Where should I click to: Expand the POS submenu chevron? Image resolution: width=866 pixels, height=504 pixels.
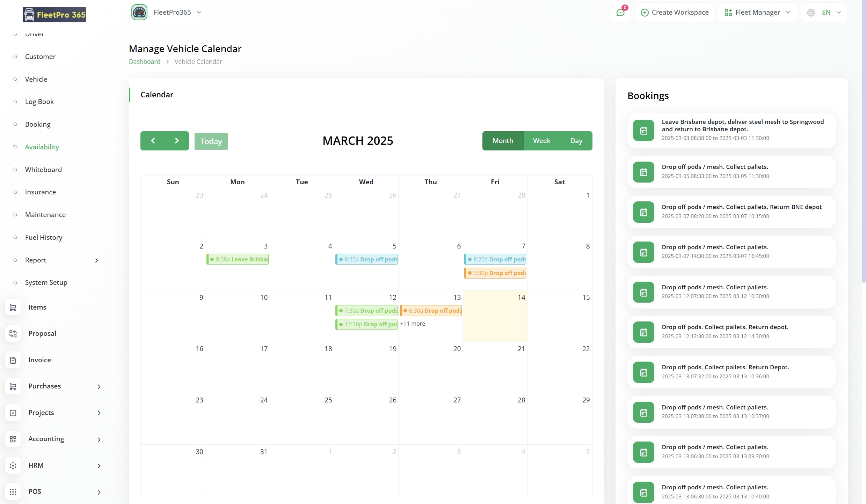pyautogui.click(x=99, y=492)
